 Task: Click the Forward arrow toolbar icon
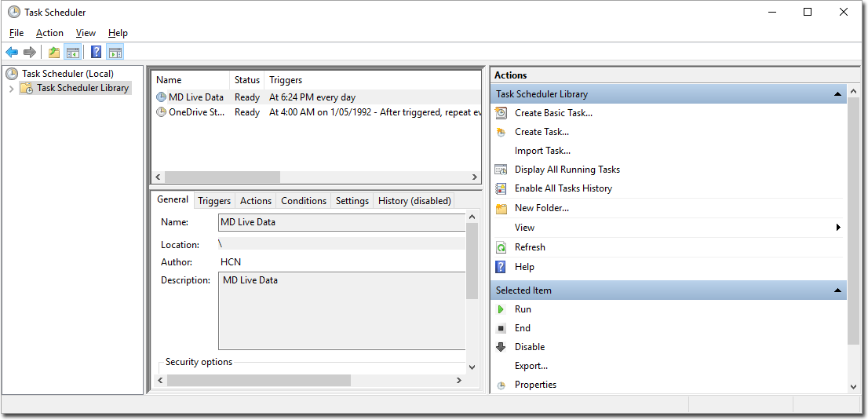[30, 53]
